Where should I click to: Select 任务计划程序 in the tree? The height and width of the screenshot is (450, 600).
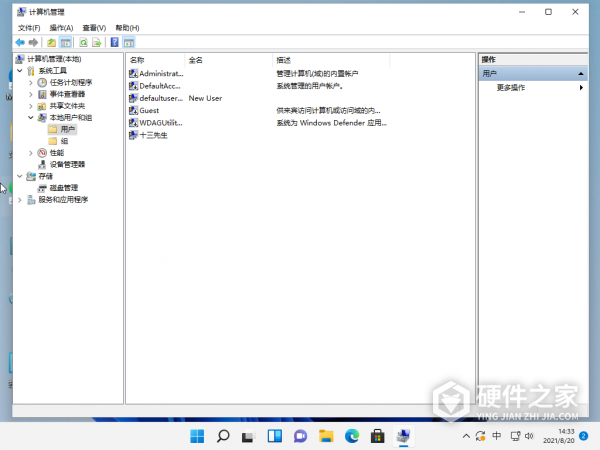[71, 83]
